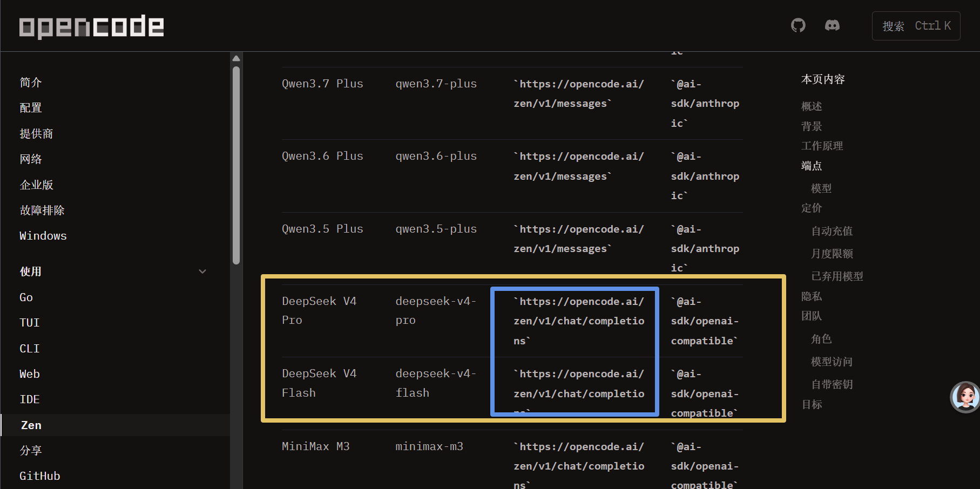Select the 使用 section header
This screenshot has width=980, height=489.
click(x=31, y=271)
